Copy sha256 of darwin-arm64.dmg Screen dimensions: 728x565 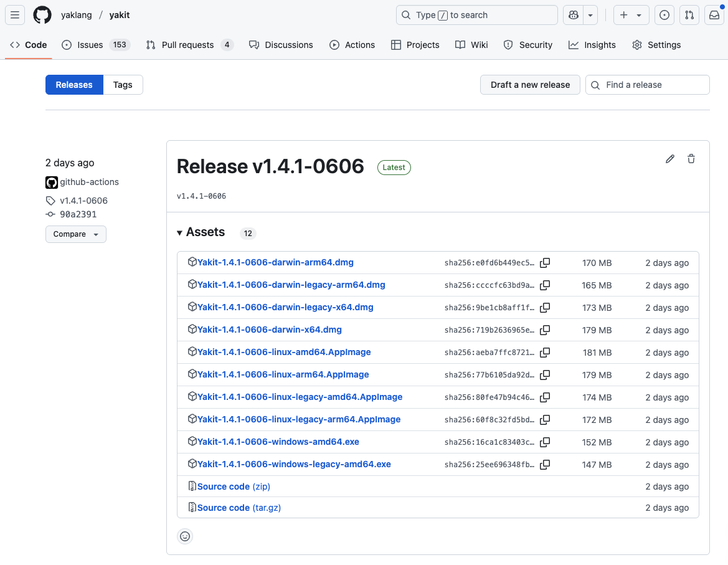coord(545,263)
